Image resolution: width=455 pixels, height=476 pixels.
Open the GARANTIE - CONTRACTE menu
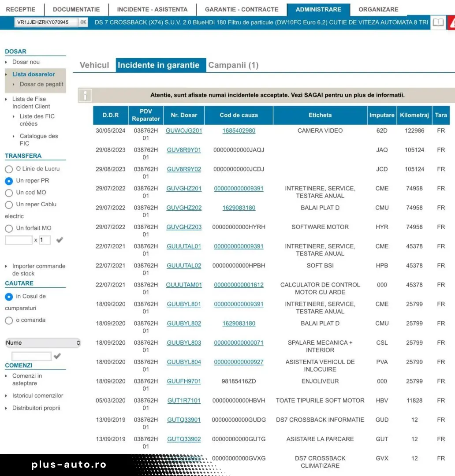(x=242, y=9)
